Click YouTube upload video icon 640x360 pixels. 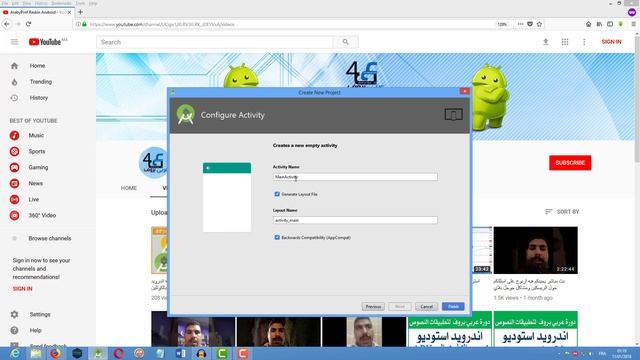(x=546, y=42)
